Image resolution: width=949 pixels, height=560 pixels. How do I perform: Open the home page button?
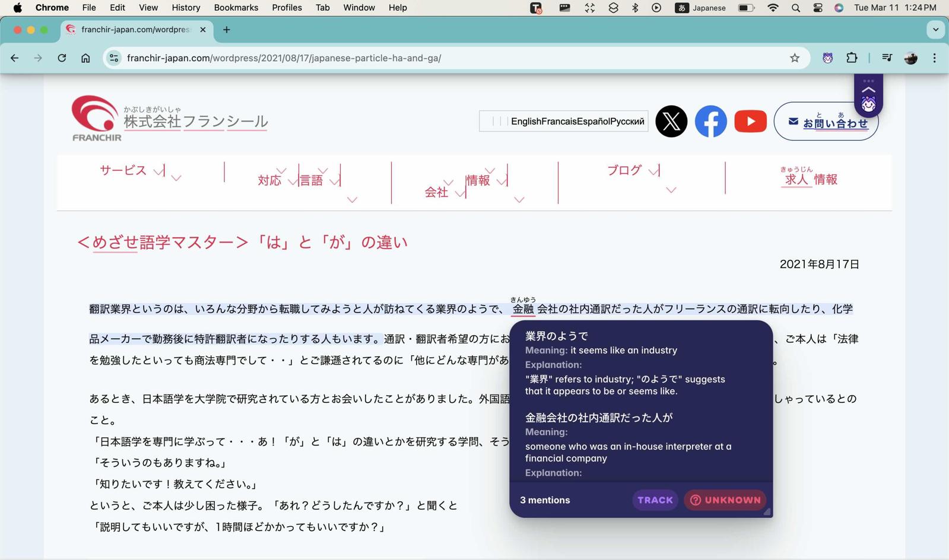click(85, 58)
